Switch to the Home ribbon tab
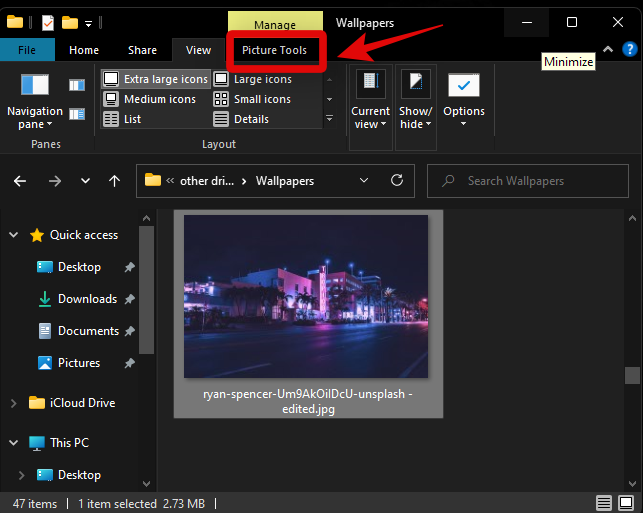 point(84,50)
